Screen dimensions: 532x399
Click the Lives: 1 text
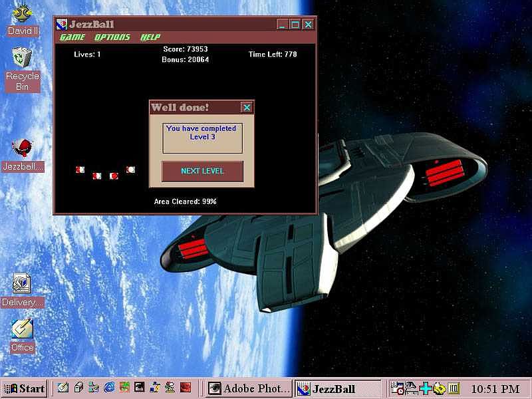(87, 55)
